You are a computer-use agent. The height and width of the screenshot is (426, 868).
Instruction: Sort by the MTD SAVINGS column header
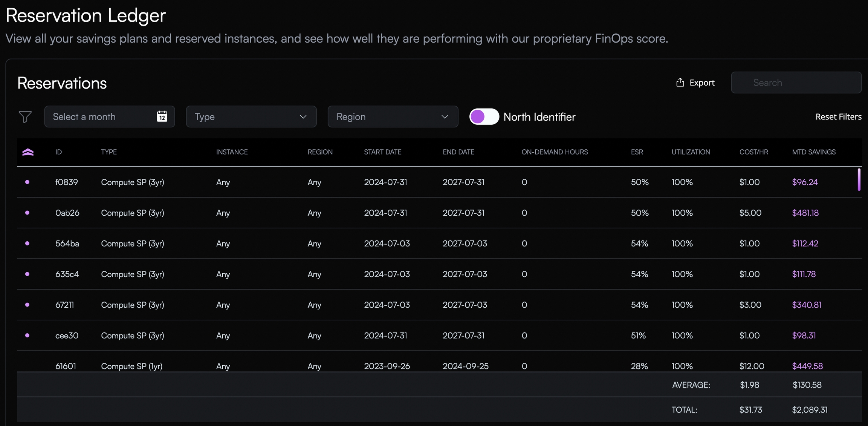coord(814,152)
